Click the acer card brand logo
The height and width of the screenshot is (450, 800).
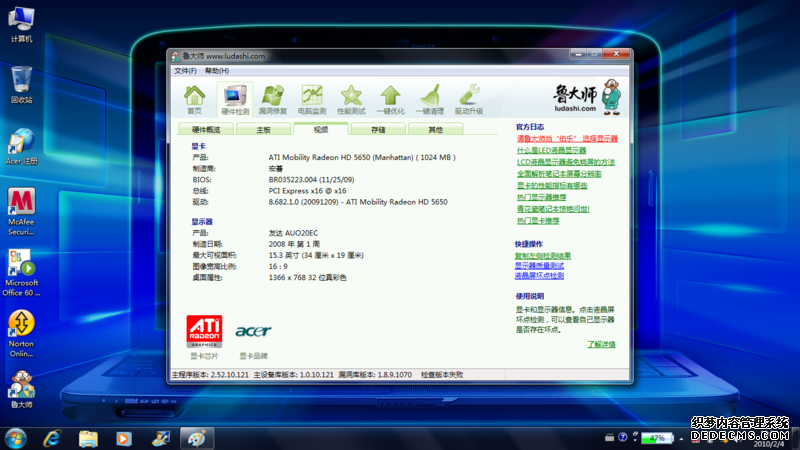click(x=253, y=331)
